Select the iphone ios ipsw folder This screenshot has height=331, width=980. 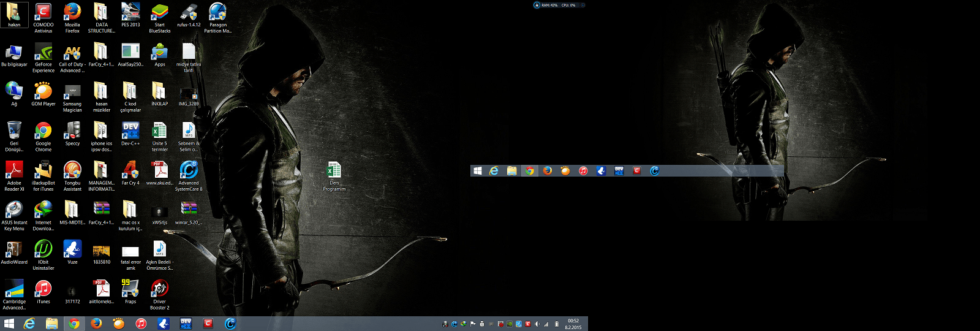click(101, 137)
